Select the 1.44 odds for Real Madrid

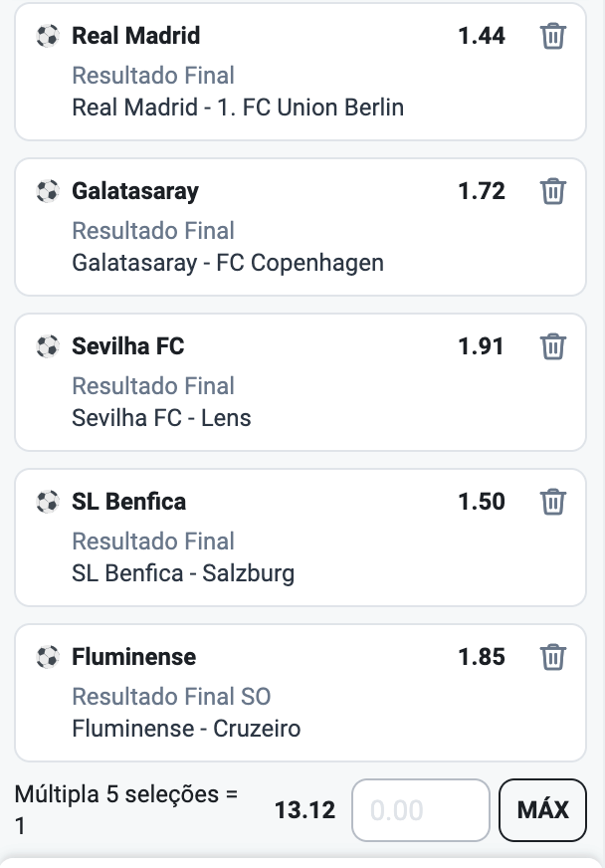[482, 36]
